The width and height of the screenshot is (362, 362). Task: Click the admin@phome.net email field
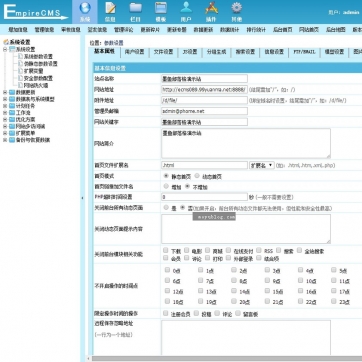click(x=204, y=111)
